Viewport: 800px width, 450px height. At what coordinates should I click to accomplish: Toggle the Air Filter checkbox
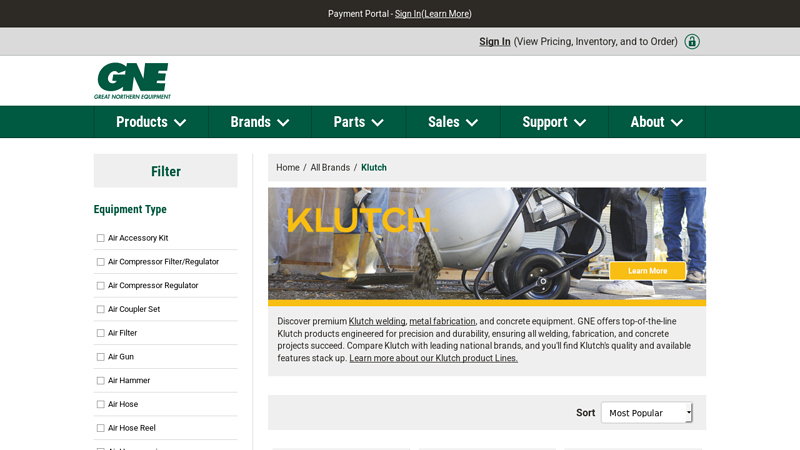tap(101, 333)
